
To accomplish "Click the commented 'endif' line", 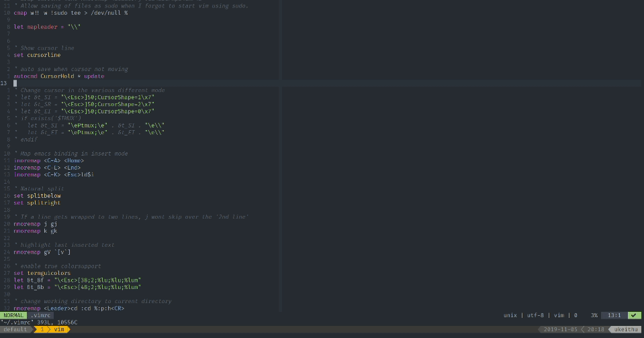I will tap(26, 139).
